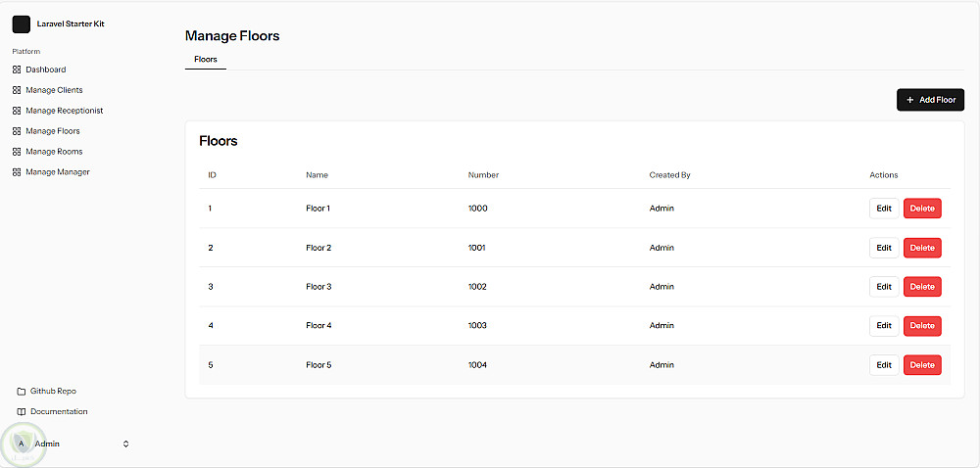Delete the Floor 2 row
Viewport: 980px width, 468px height.
click(x=922, y=248)
